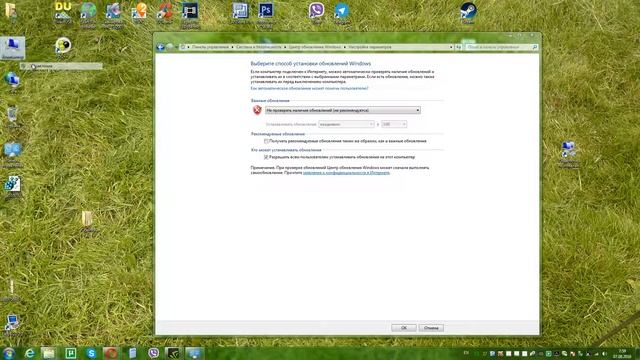This screenshot has height=360, width=640.
Task: Click the clock in the system tray
Action: point(622,353)
